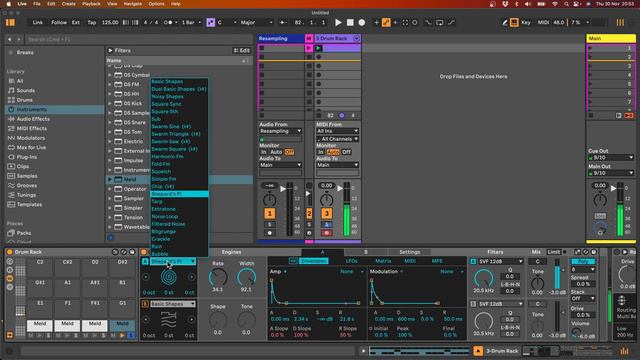Arm the transport Record button
The width and height of the screenshot is (640, 360).
coord(362,22)
